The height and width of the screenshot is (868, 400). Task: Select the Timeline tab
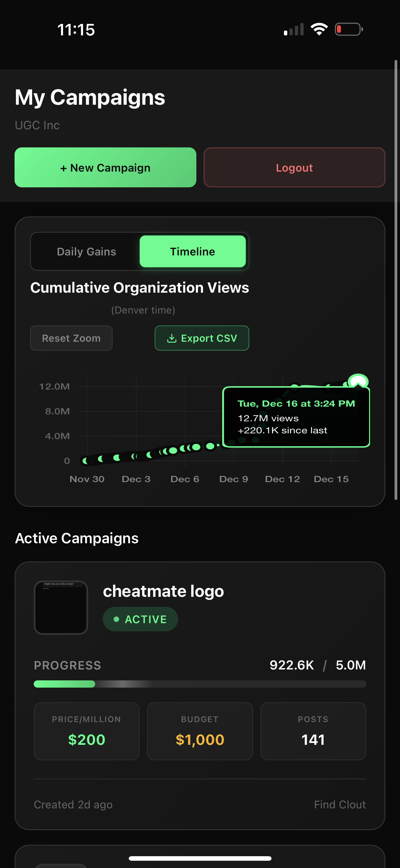(193, 252)
